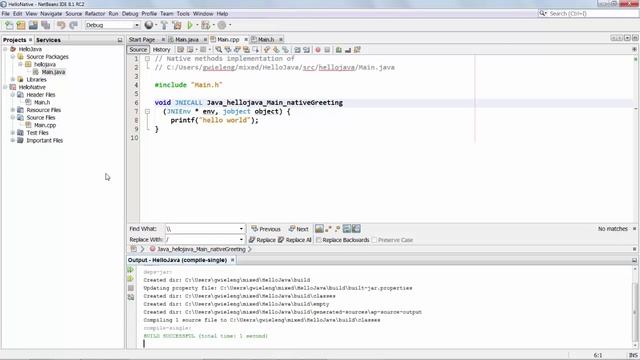Image resolution: width=640 pixels, height=360 pixels.
Task: Enable the Replace Backwards checkbox
Action: tap(319, 240)
